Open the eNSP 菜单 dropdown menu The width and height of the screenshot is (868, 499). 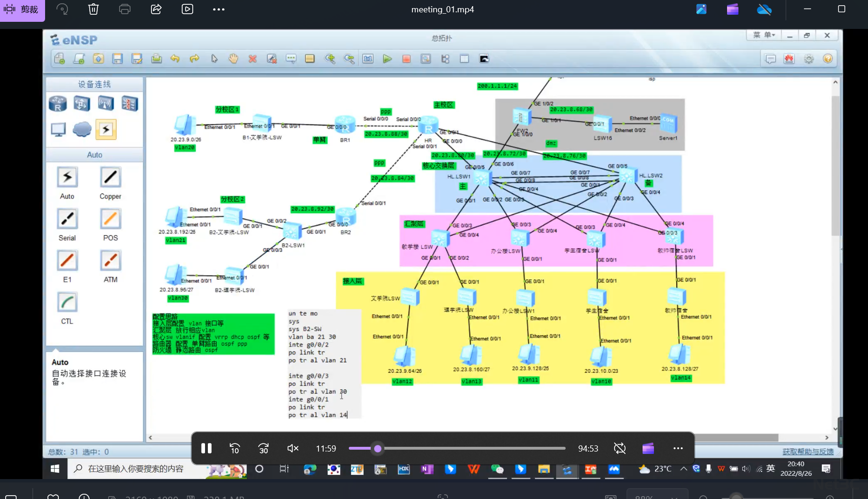[x=764, y=35]
